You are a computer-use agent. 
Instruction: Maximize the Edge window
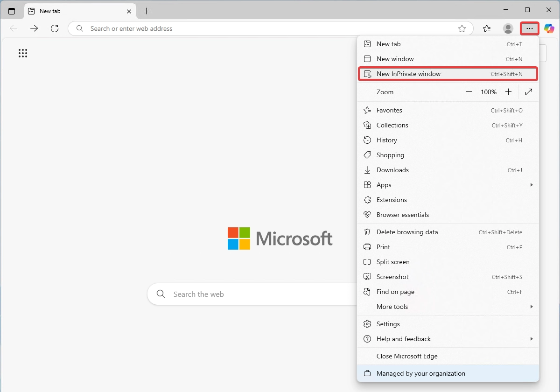point(527,10)
